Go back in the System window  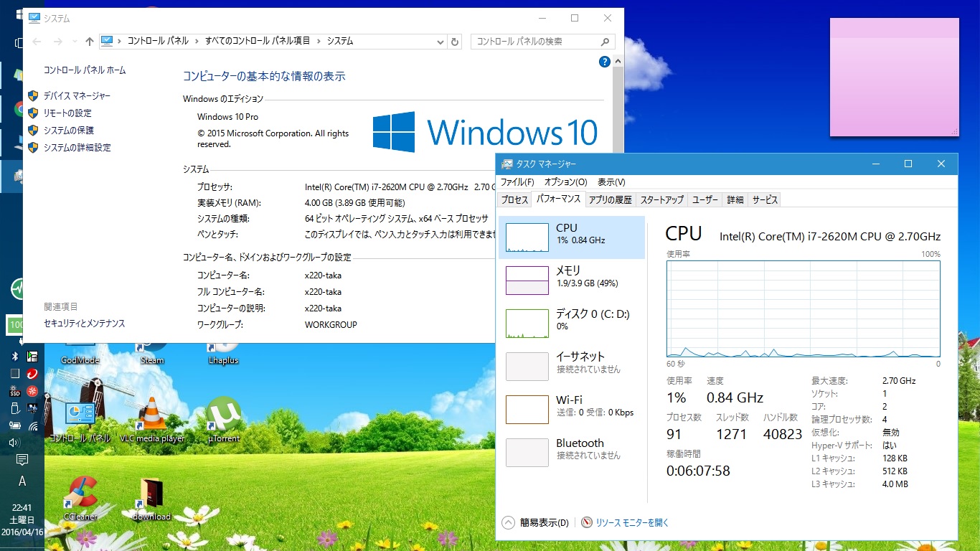pos(37,42)
